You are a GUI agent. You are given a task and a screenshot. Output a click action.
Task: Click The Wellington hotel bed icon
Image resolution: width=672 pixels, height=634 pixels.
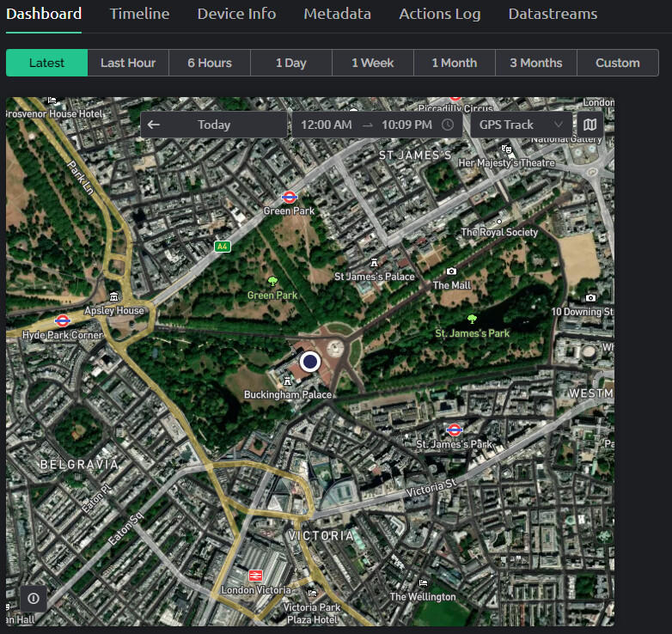coord(423,582)
